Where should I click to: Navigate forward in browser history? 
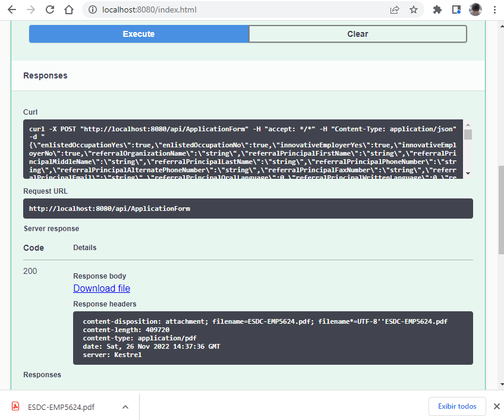31,10
